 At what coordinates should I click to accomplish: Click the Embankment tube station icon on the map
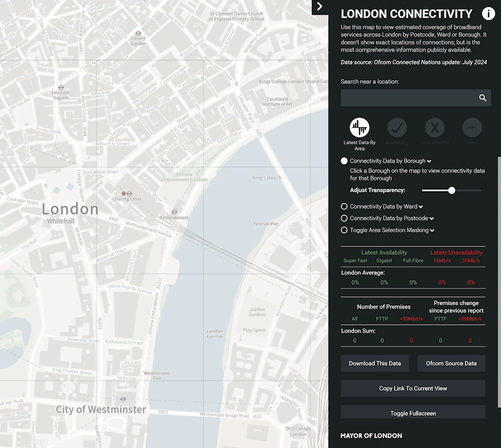point(174,212)
